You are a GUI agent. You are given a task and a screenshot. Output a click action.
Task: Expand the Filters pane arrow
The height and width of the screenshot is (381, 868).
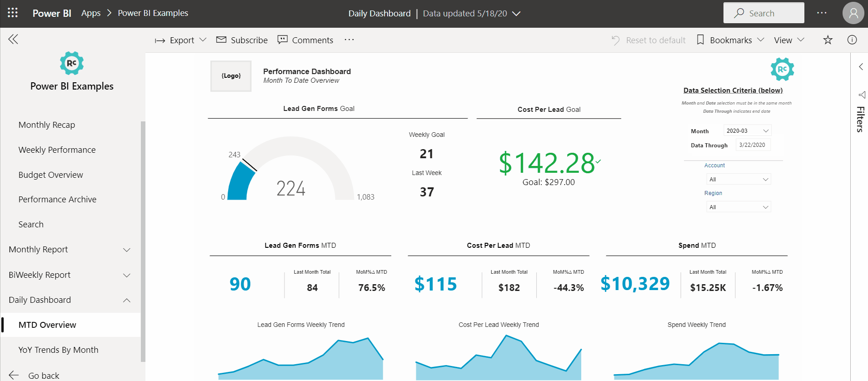coord(861,67)
